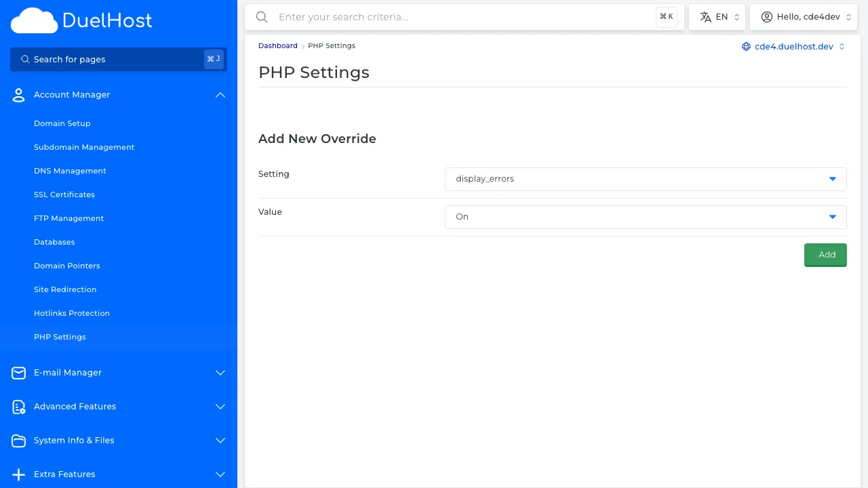This screenshot has width=868, height=488.
Task: Click the Extra Features plus icon
Action: (18, 474)
